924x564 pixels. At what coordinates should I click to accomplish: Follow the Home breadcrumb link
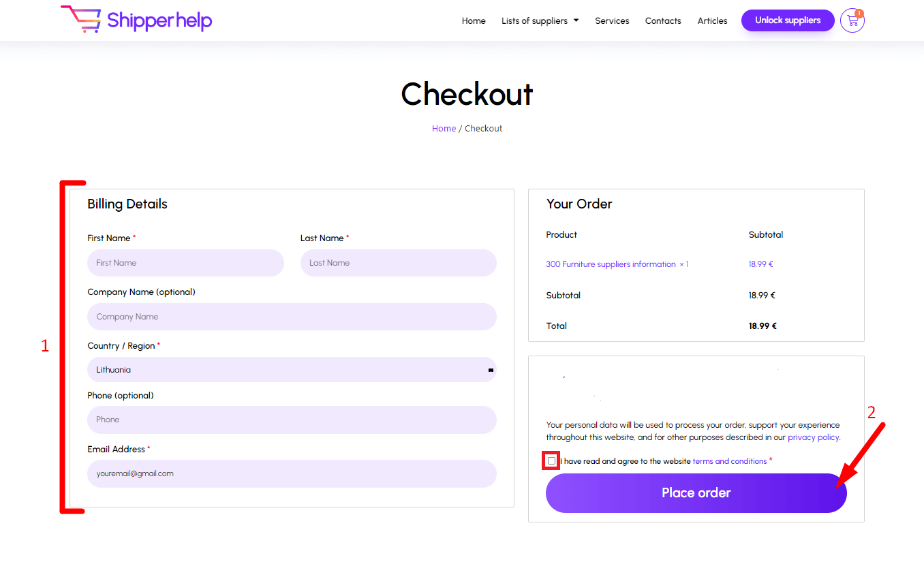pyautogui.click(x=444, y=128)
